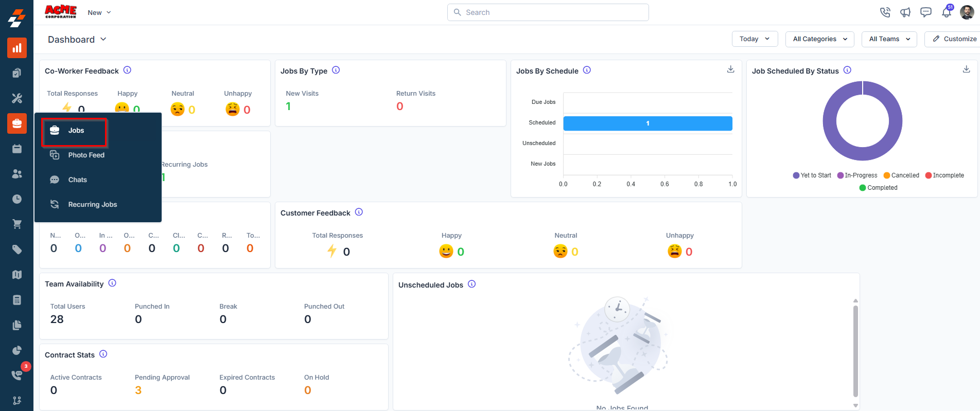Screen dimensions: 980x411
Task: Click the ACME Corporation logo
Action: [x=61, y=11]
